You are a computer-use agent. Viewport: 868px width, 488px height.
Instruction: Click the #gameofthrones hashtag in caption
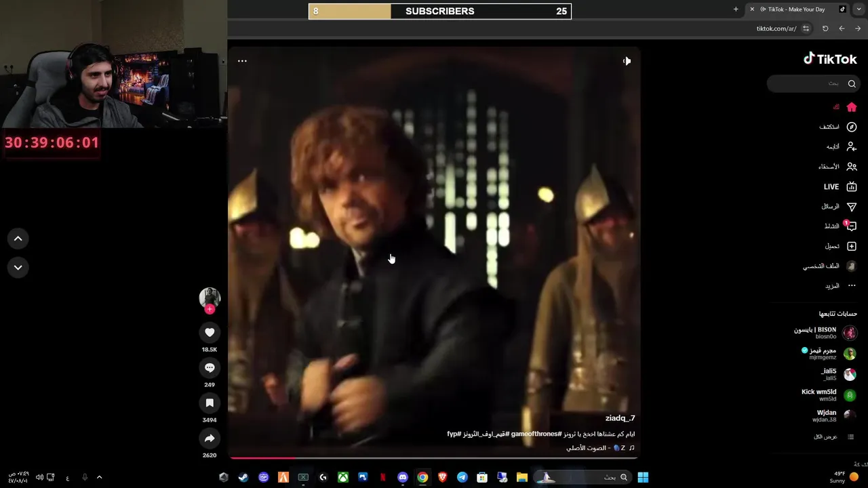pos(536,434)
